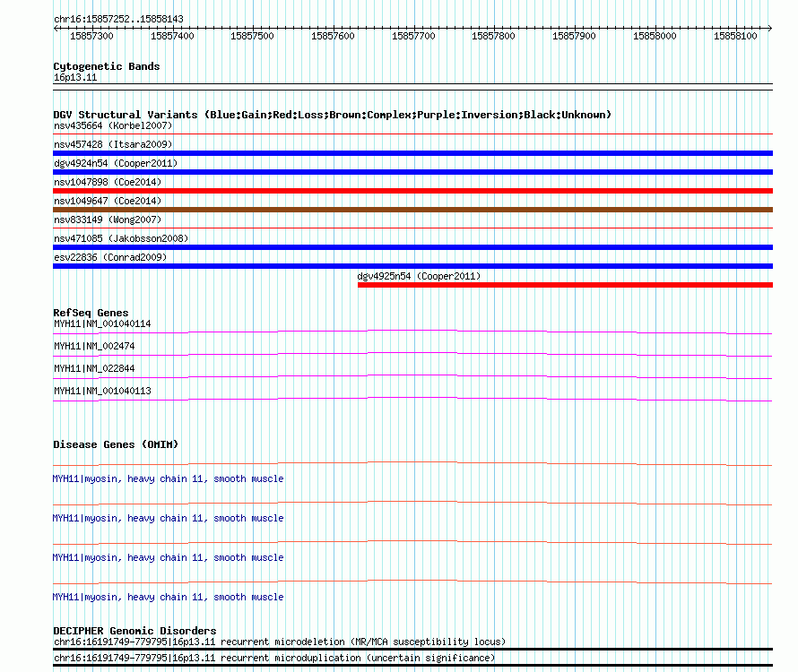Click ruler position 15857600
Viewport: 798px width, 672px height.
click(333, 36)
